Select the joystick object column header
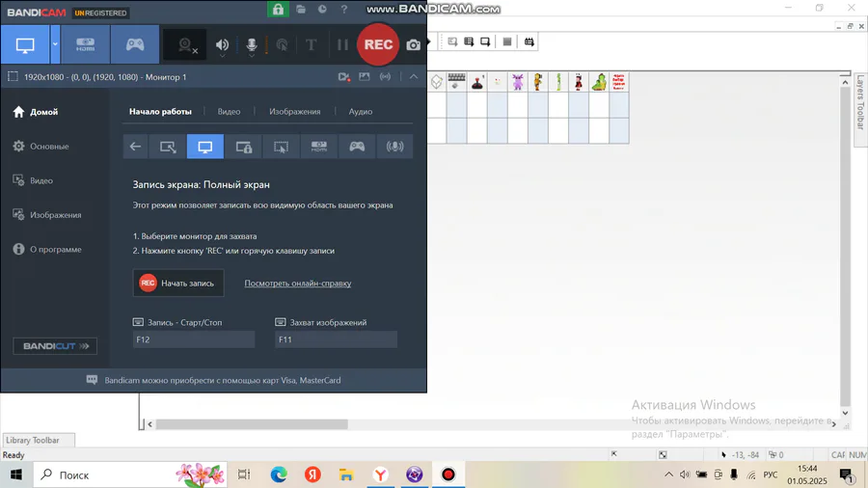Screen dimensions: 868x488 477,82
